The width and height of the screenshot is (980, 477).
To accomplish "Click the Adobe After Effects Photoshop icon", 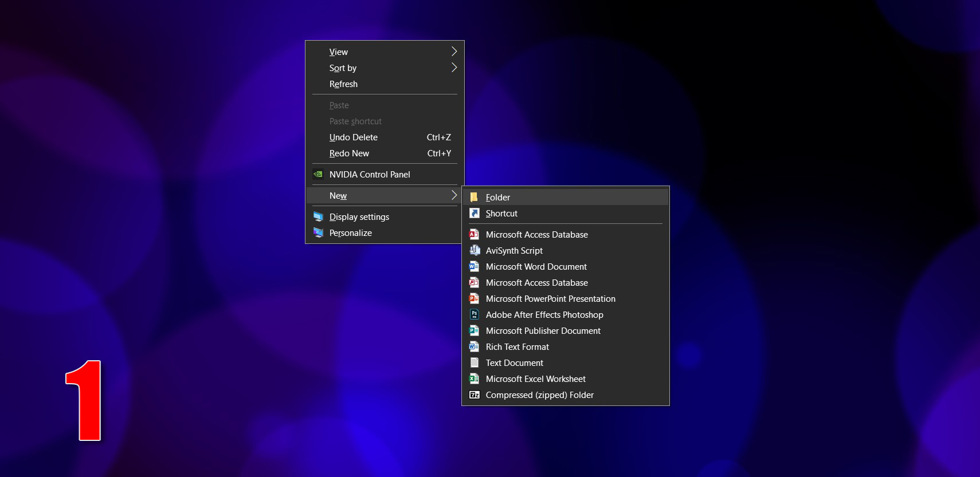I will click(x=474, y=314).
